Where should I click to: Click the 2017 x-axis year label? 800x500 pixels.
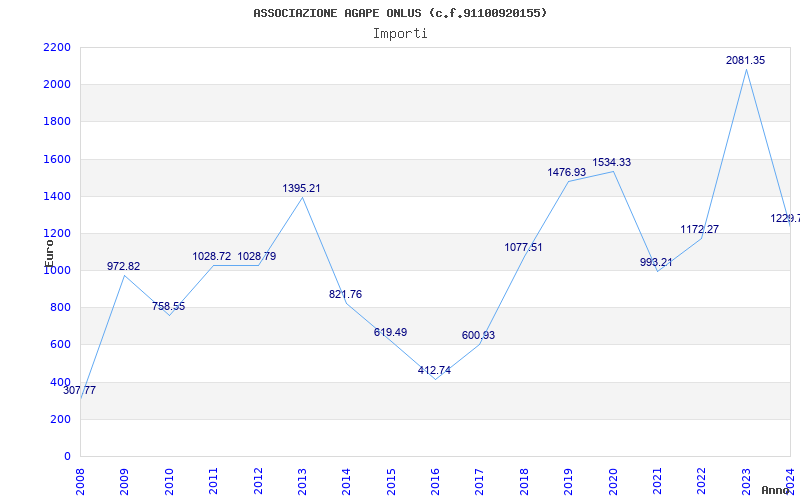coord(479,481)
